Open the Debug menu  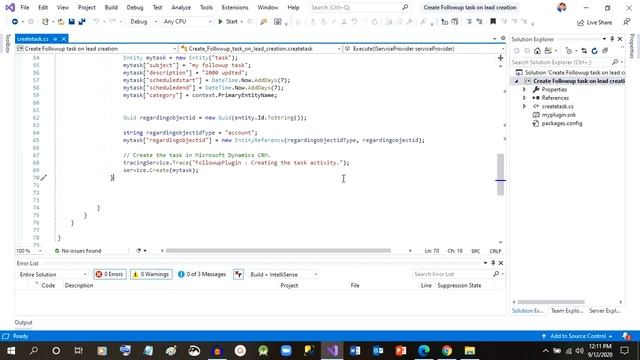tap(135, 7)
